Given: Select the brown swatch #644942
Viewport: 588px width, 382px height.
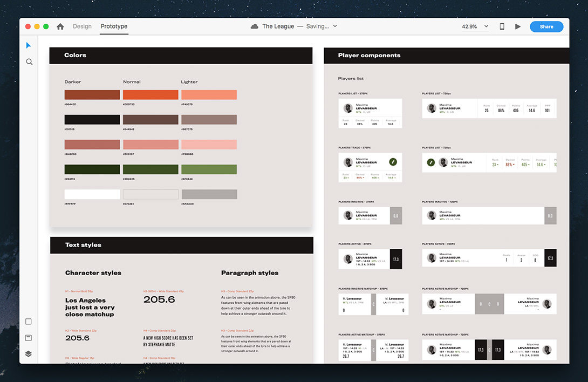Looking at the screenshot, I should coord(151,119).
